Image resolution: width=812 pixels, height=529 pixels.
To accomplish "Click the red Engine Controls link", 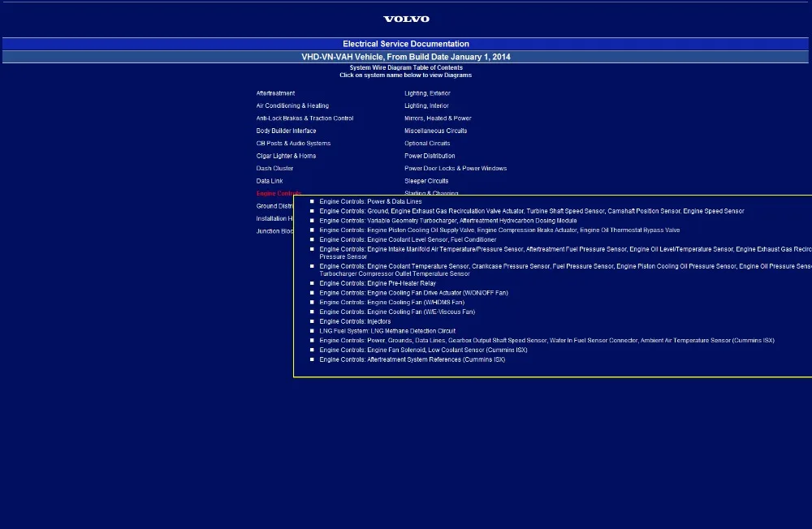I will tap(275, 192).
